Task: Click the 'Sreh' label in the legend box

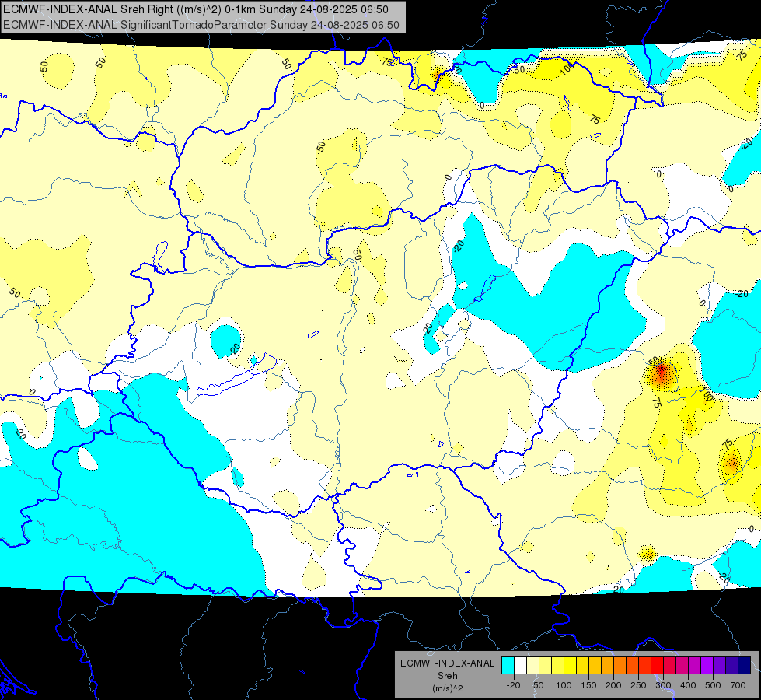Action: point(448,676)
